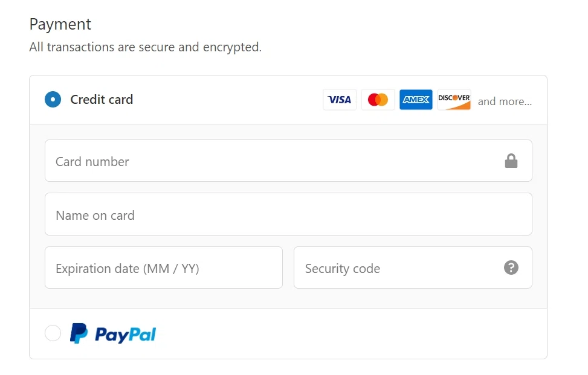Click the Visa card logo
Image resolution: width=588 pixels, height=375 pixels.
coord(340,100)
